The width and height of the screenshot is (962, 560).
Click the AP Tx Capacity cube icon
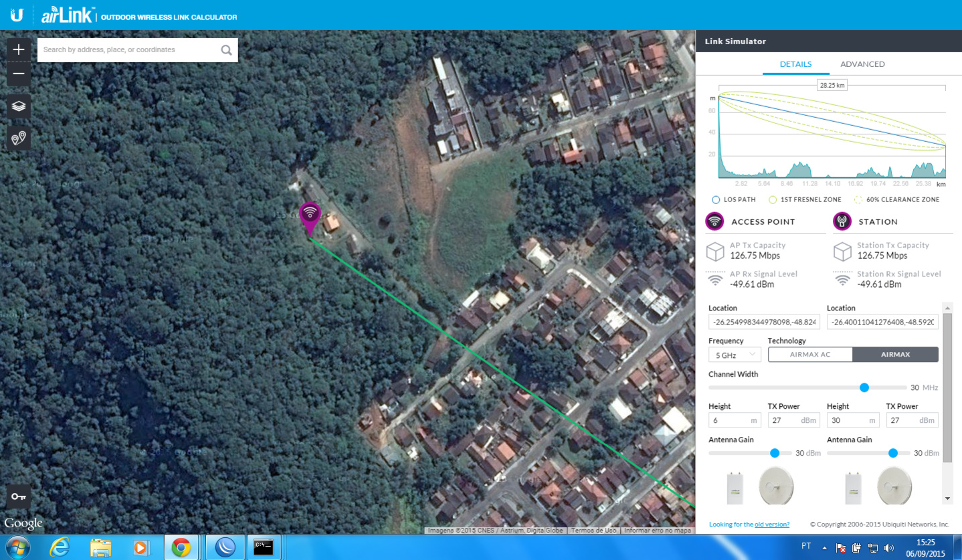click(715, 252)
